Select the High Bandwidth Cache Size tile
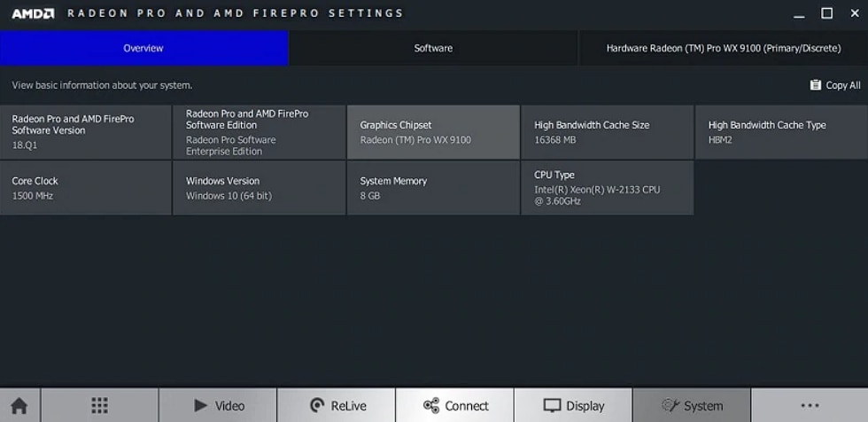Screen dimensions: 868x422 pyautogui.click(x=608, y=132)
